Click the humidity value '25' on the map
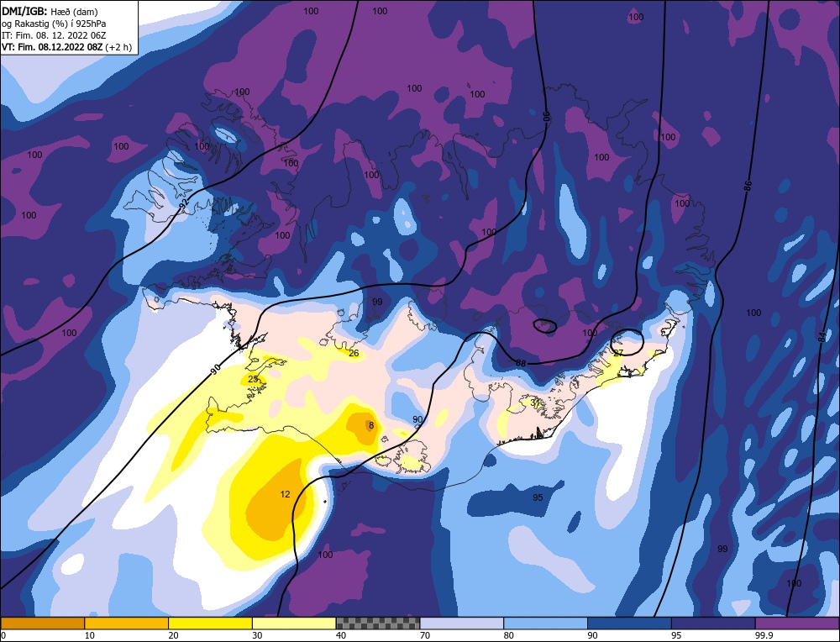The width and height of the screenshot is (840, 642). pyautogui.click(x=253, y=379)
